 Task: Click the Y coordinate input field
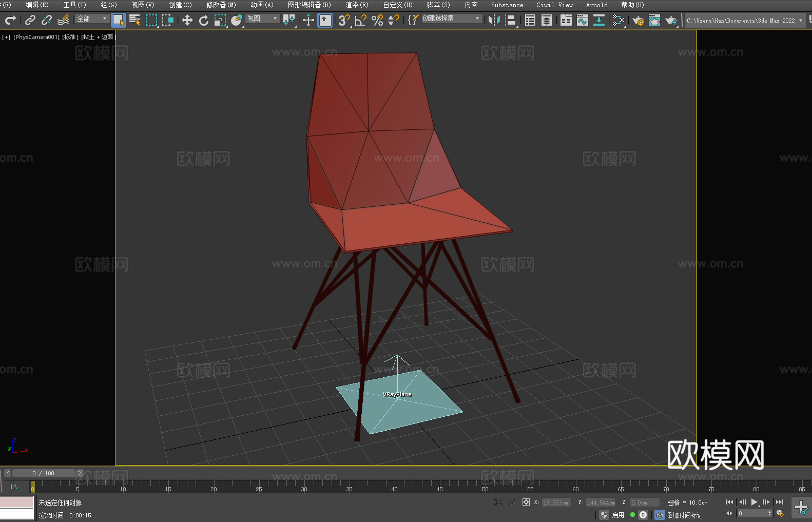[601, 502]
